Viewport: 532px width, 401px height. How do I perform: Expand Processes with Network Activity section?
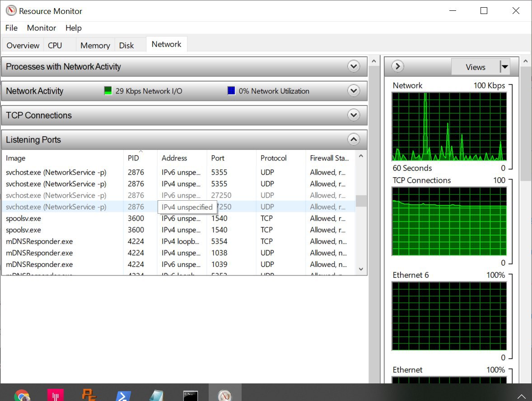(x=354, y=66)
